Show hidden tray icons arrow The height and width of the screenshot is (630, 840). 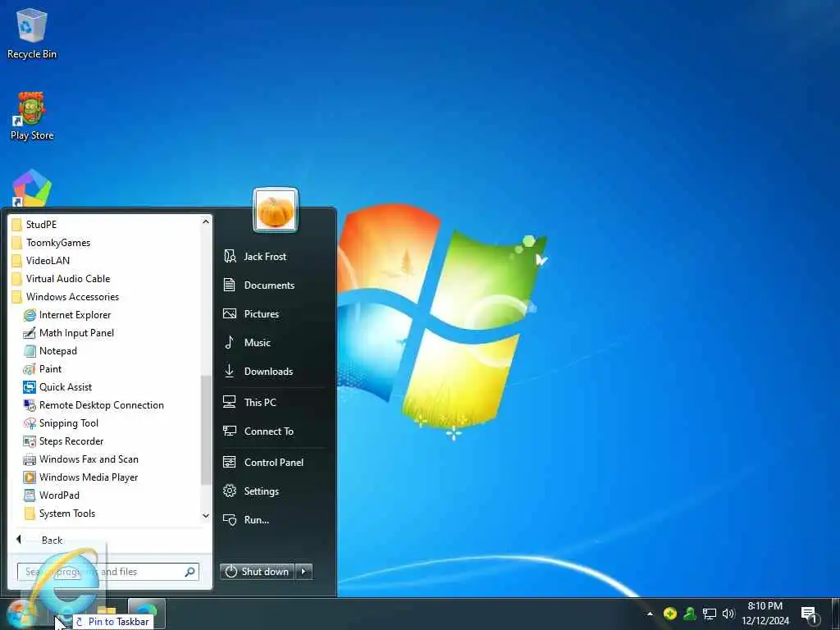(650, 614)
